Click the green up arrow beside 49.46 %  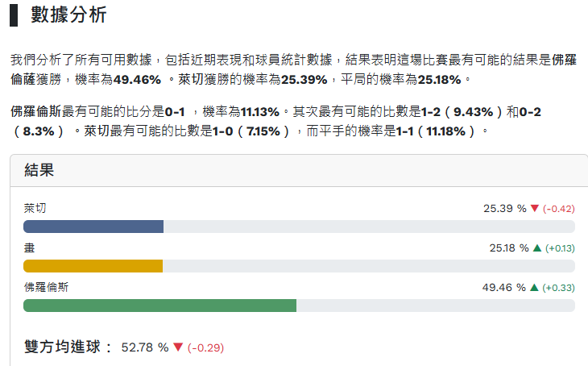pos(533,288)
